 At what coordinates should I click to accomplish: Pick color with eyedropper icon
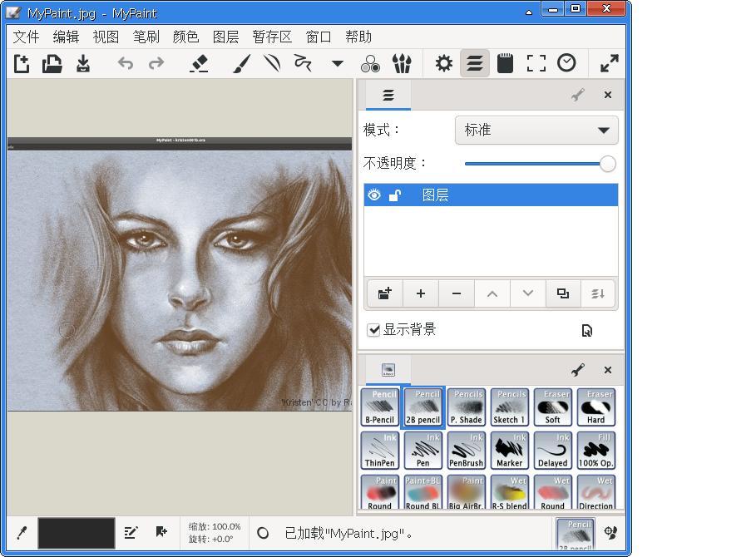[x=22, y=533]
